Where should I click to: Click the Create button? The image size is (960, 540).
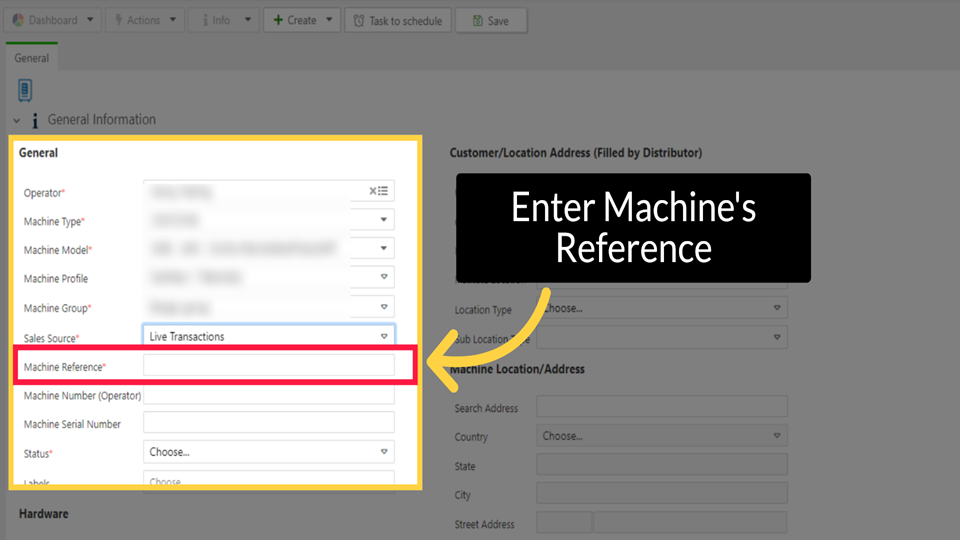295,20
